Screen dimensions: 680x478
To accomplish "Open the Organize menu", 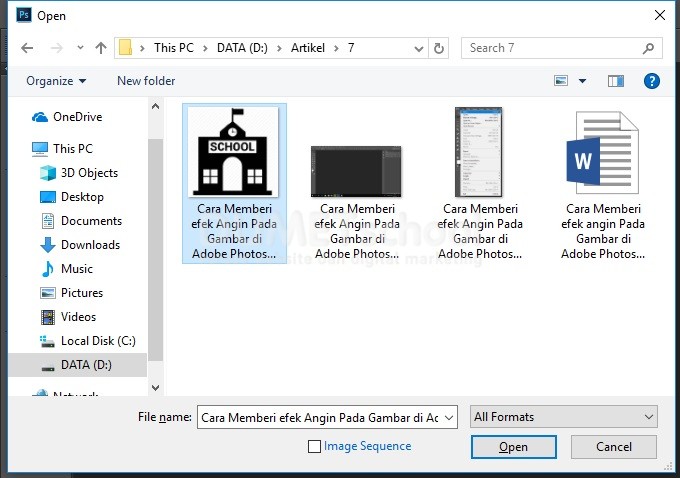I will pos(56,81).
